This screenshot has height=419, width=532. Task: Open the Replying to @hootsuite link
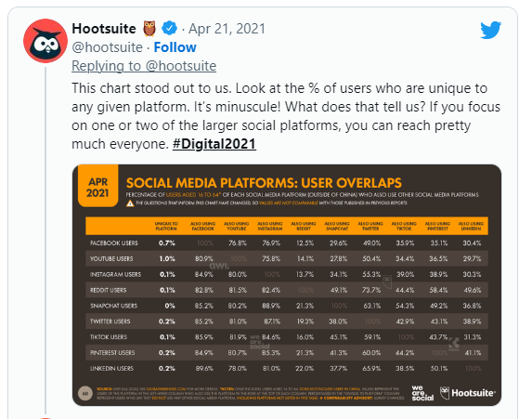click(x=144, y=66)
